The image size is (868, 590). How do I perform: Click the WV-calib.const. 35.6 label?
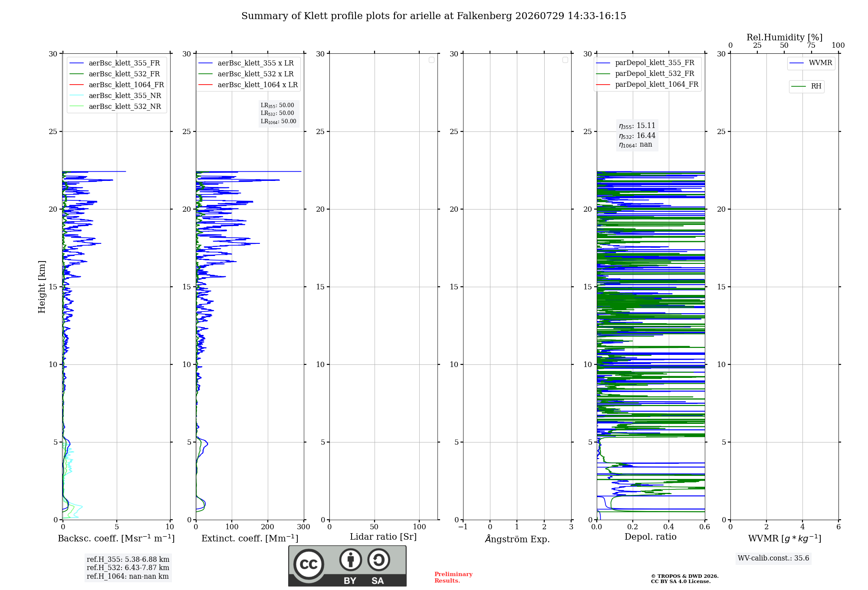click(773, 558)
